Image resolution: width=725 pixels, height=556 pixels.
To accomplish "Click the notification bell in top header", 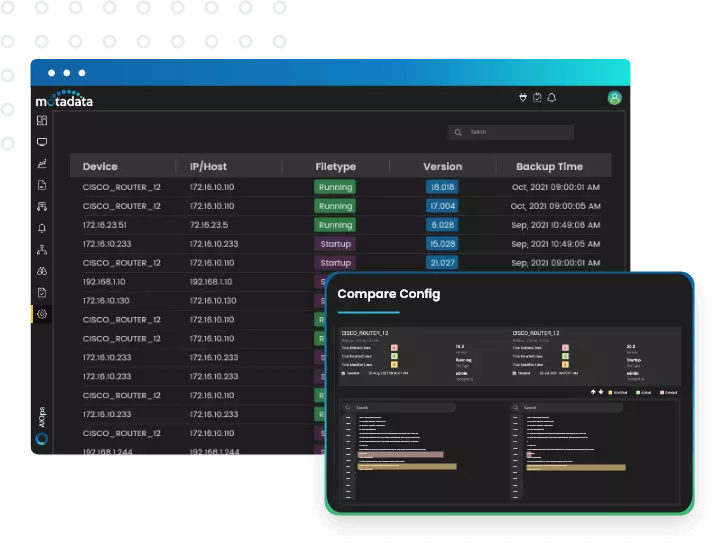I will pos(551,98).
